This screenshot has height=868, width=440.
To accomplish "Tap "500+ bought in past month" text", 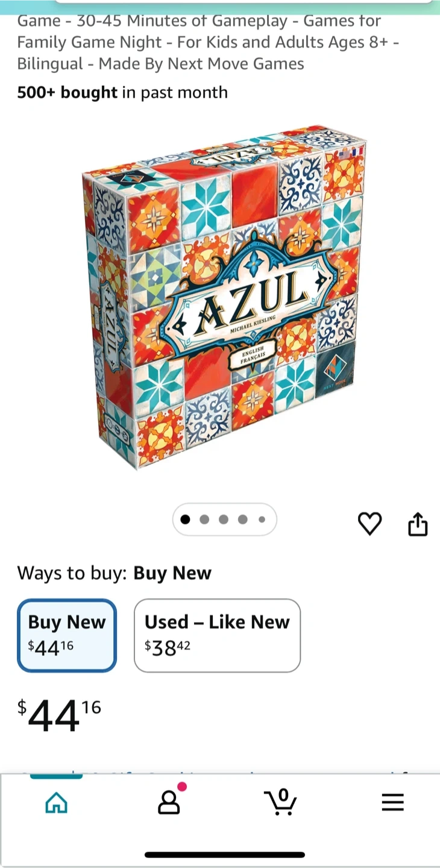I will coord(122,92).
